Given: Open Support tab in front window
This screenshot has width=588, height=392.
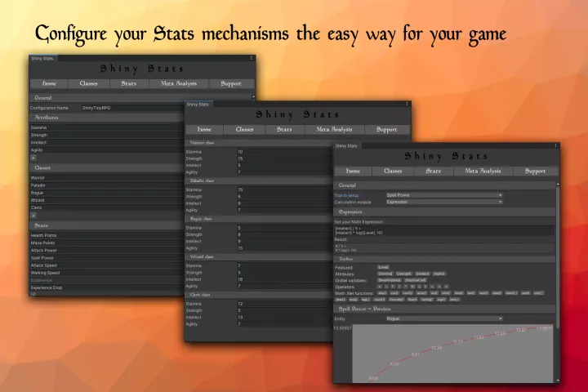Looking at the screenshot, I should click(x=535, y=171).
